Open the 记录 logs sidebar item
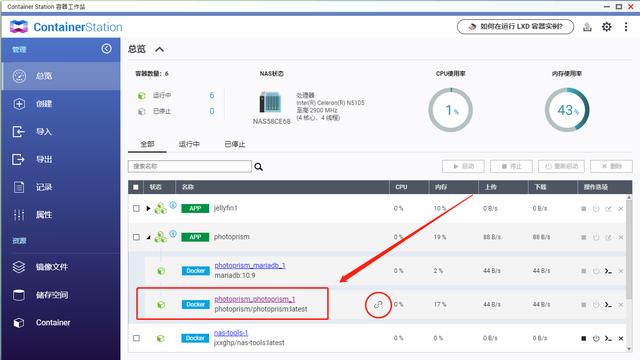Viewport: 640px width, 360px height. click(x=61, y=187)
